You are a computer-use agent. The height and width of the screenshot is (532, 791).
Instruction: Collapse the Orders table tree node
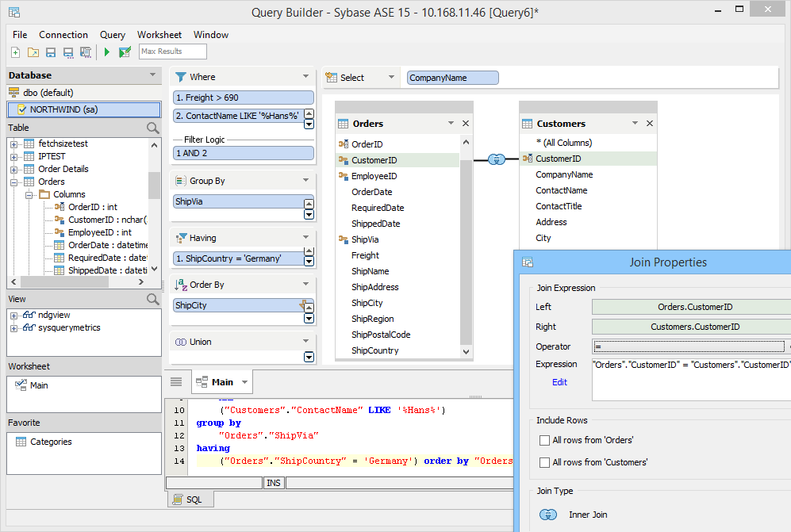click(x=13, y=182)
